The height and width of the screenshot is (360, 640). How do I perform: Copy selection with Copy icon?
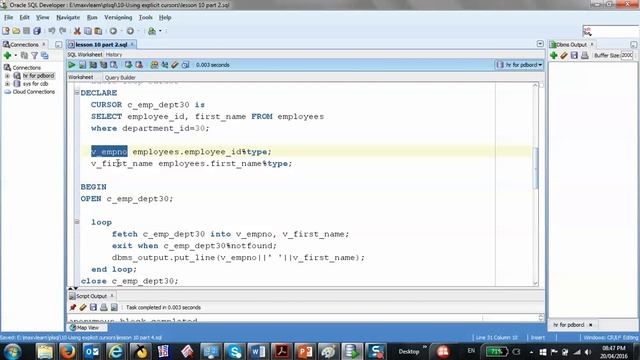pos(87,31)
